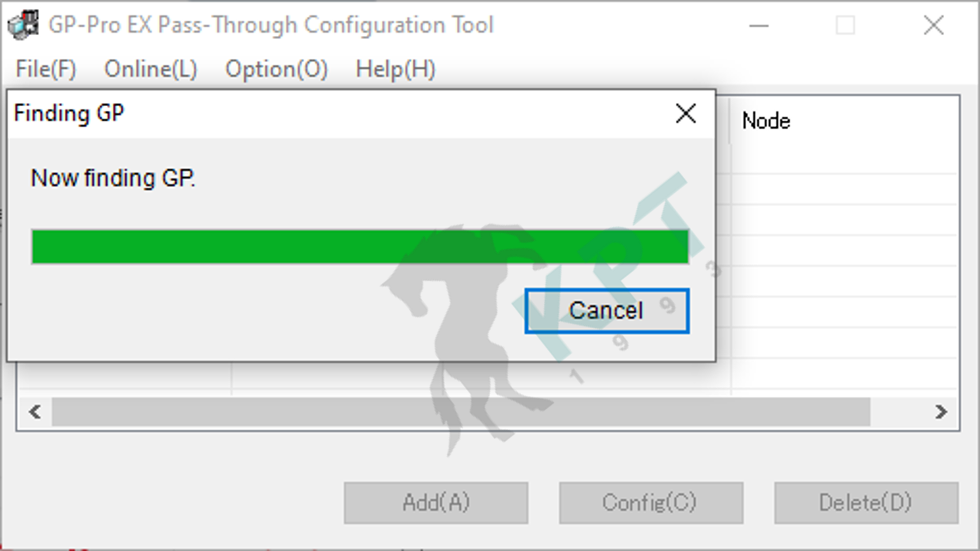This screenshot has width=980, height=551.
Task: Minimize the Configuration Tool window
Action: coord(759,26)
